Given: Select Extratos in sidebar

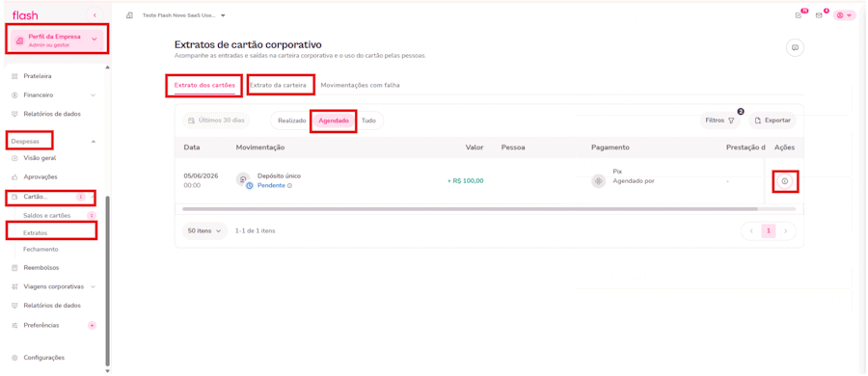Looking at the screenshot, I should [x=36, y=233].
